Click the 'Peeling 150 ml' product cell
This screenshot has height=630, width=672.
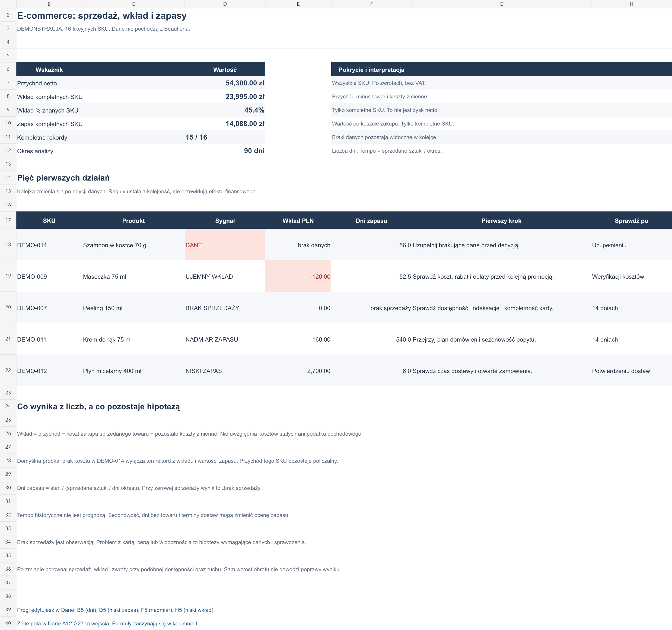133,307
